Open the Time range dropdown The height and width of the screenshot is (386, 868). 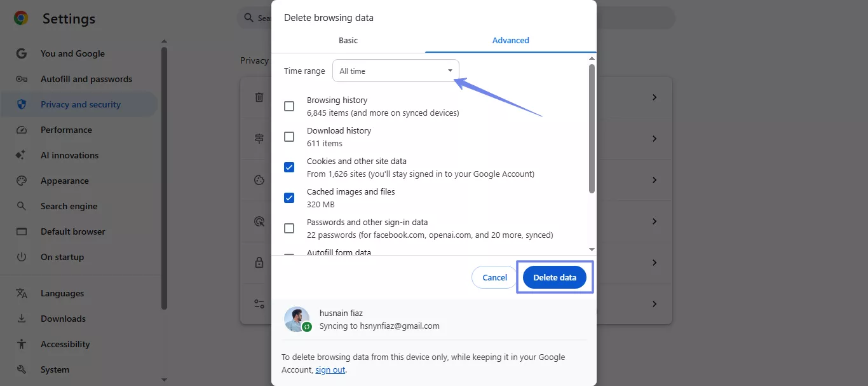click(395, 71)
